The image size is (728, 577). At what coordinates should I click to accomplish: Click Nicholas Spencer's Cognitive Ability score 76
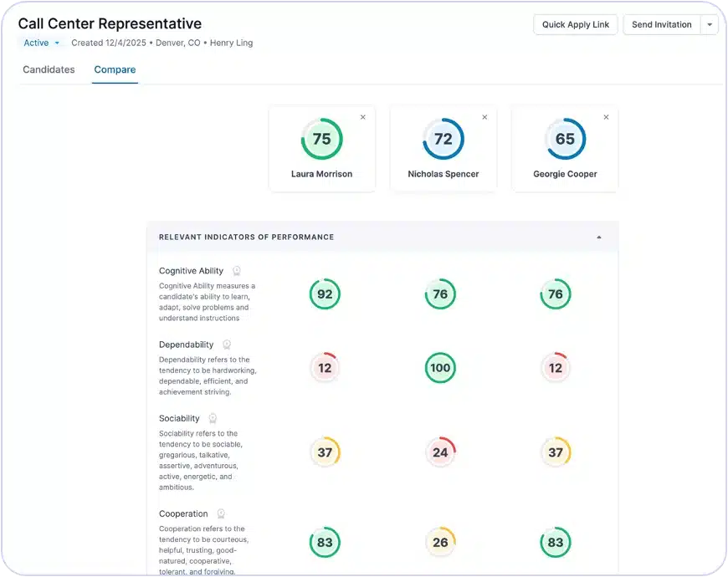pyautogui.click(x=440, y=294)
